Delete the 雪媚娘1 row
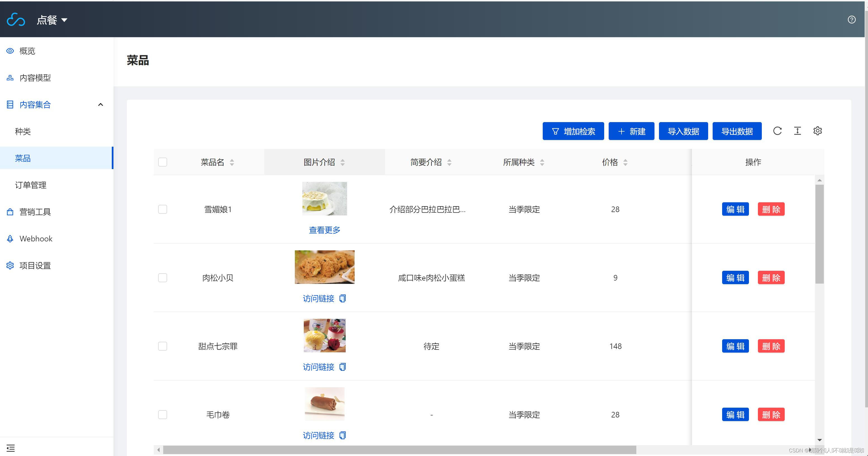Screen dimensions: 868x456 pos(771,209)
